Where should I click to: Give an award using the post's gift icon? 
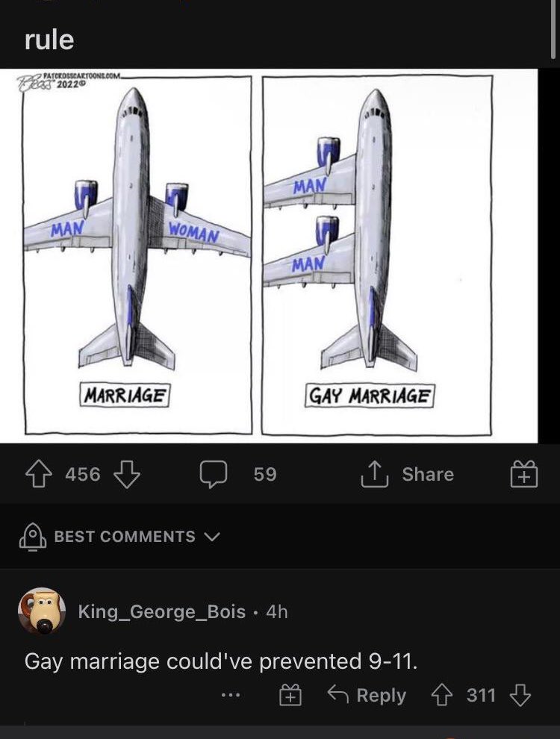[x=523, y=473]
